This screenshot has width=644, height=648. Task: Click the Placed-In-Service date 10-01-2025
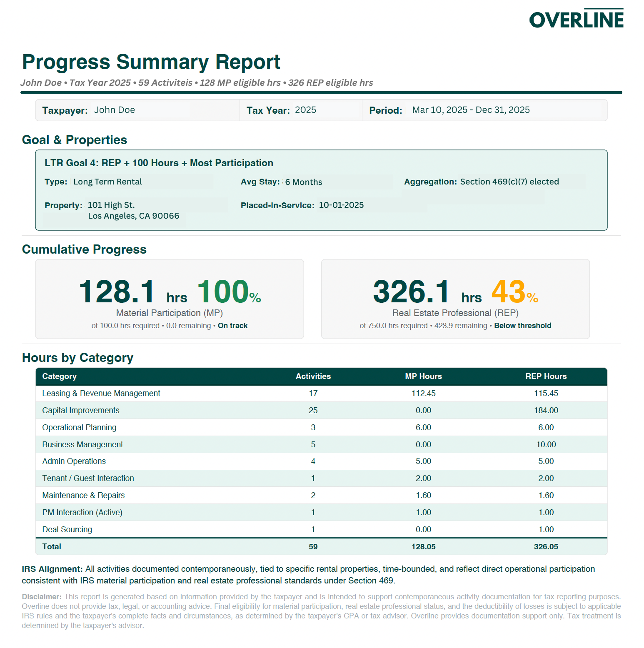341,205
